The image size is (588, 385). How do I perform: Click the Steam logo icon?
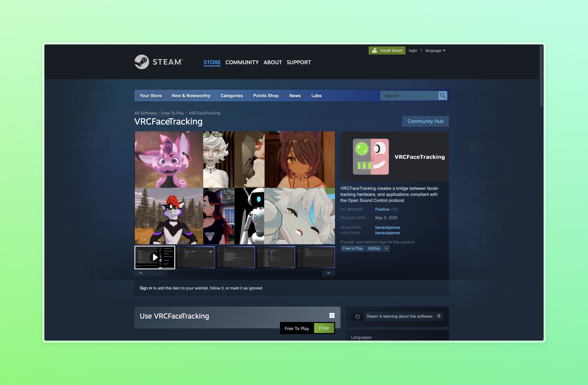(142, 62)
